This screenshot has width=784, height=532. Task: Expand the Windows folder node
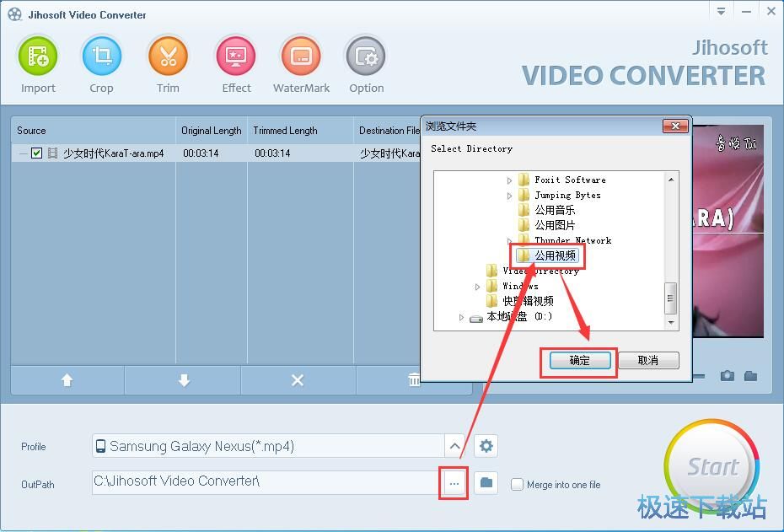point(477,287)
